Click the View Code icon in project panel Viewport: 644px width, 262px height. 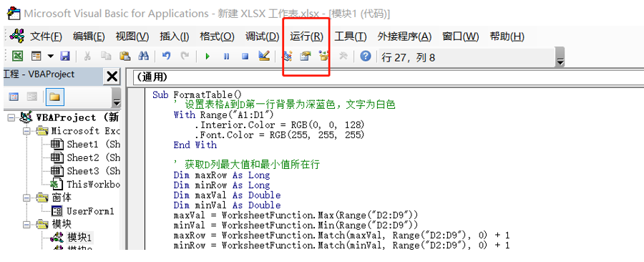[x=14, y=97]
